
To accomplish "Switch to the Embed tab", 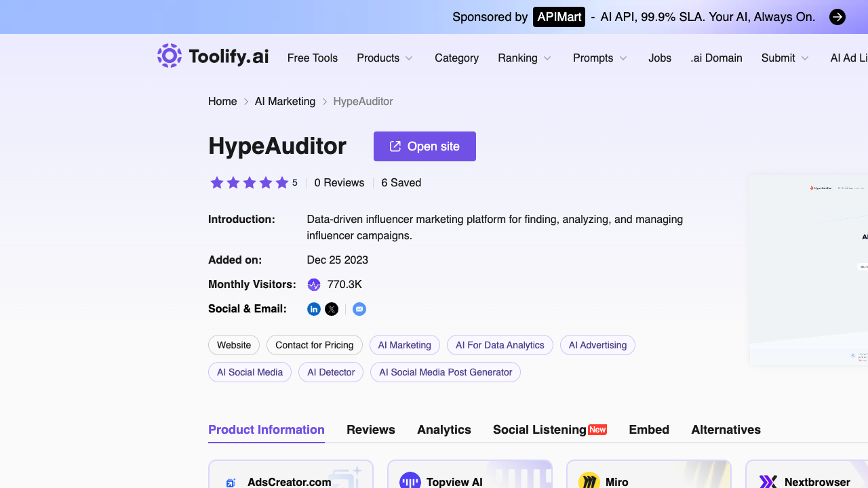I will [x=649, y=430].
